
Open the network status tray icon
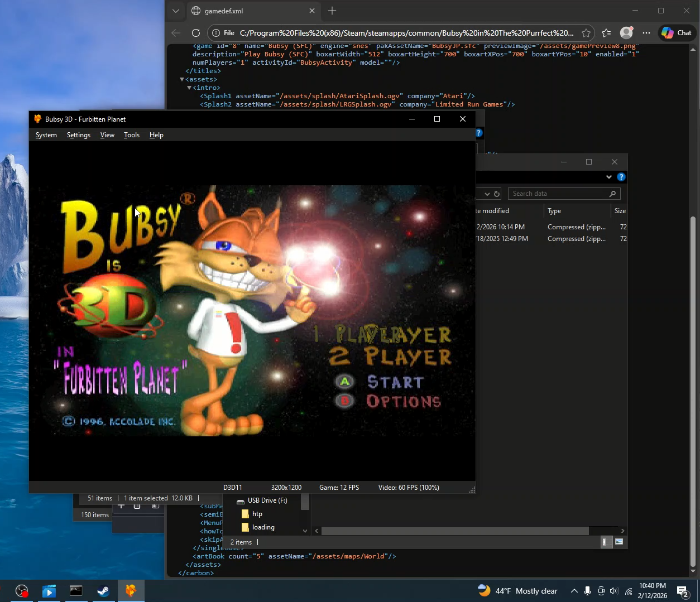pos(629,591)
